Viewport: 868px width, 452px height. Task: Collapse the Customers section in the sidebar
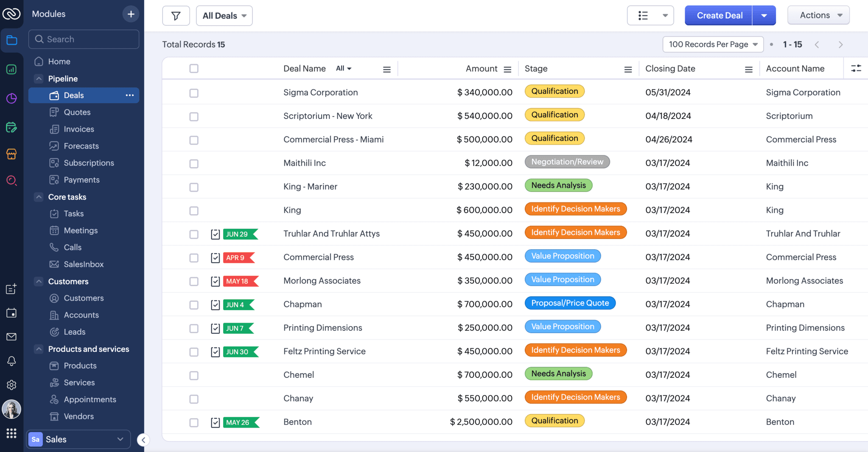point(39,281)
